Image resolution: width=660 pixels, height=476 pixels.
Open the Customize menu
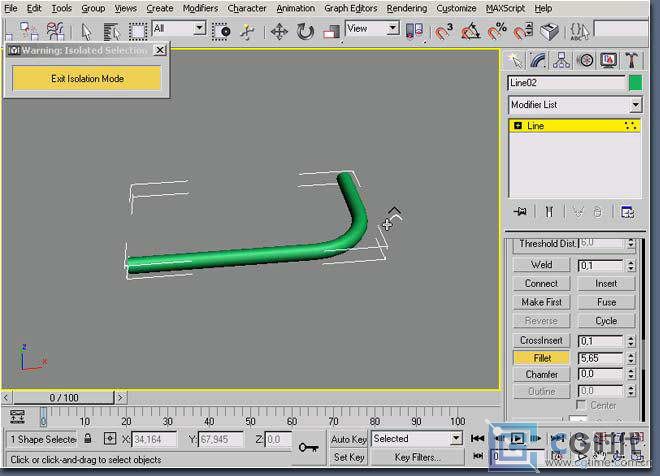pyautogui.click(x=456, y=8)
